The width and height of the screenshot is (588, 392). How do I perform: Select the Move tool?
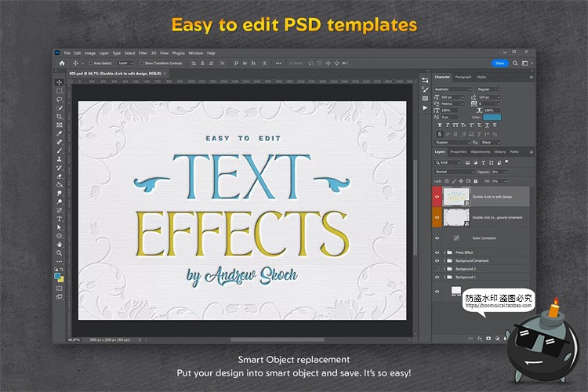[60, 82]
